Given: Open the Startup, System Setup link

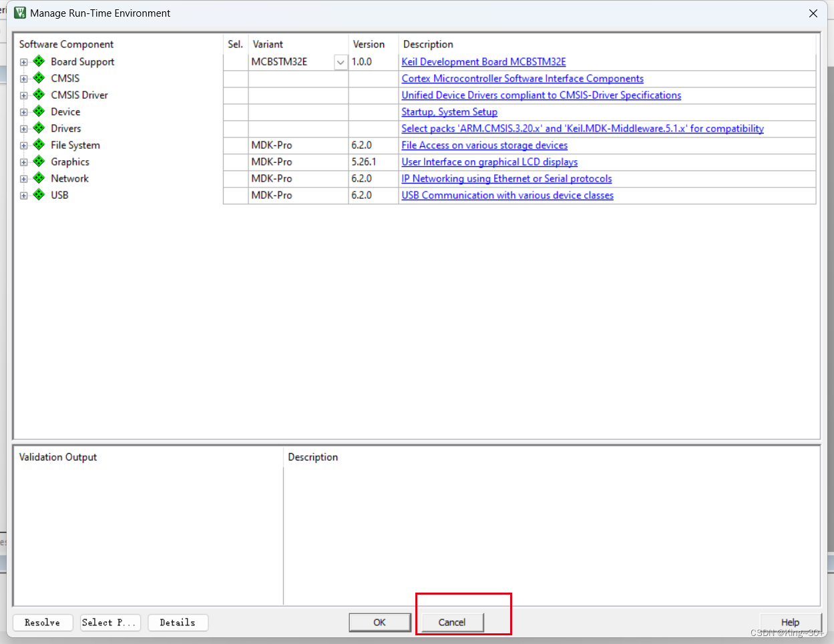Looking at the screenshot, I should [449, 111].
